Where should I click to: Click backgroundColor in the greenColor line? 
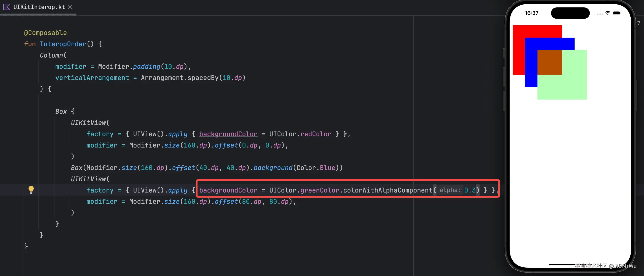[228, 190]
